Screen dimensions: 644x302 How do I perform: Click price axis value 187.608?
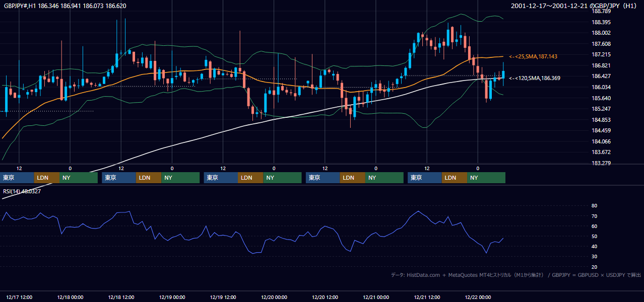(601, 44)
